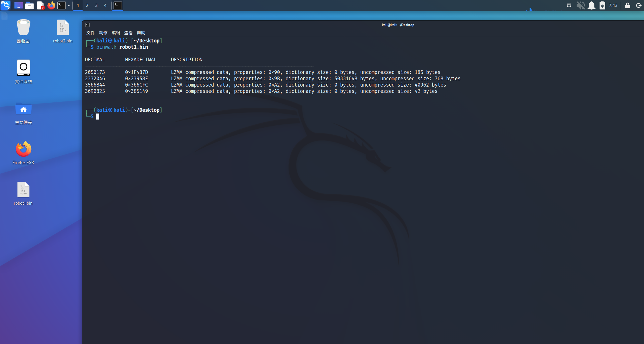Open the notifications bell
The height and width of the screenshot is (344, 644).
tap(591, 5)
